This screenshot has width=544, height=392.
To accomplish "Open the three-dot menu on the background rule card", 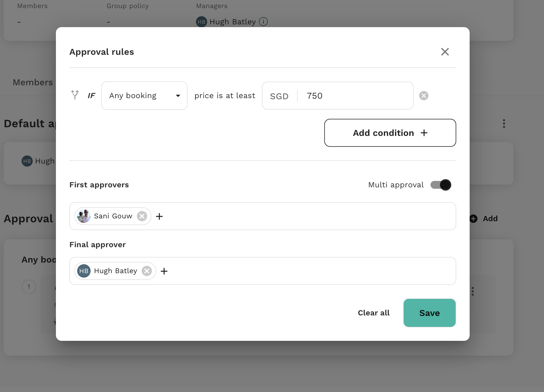I will click(473, 291).
